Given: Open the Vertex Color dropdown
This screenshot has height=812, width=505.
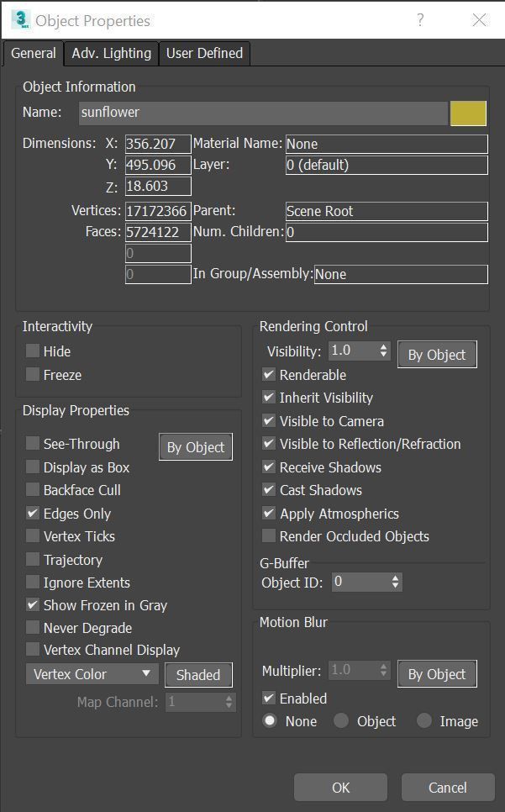Looking at the screenshot, I should (x=92, y=674).
